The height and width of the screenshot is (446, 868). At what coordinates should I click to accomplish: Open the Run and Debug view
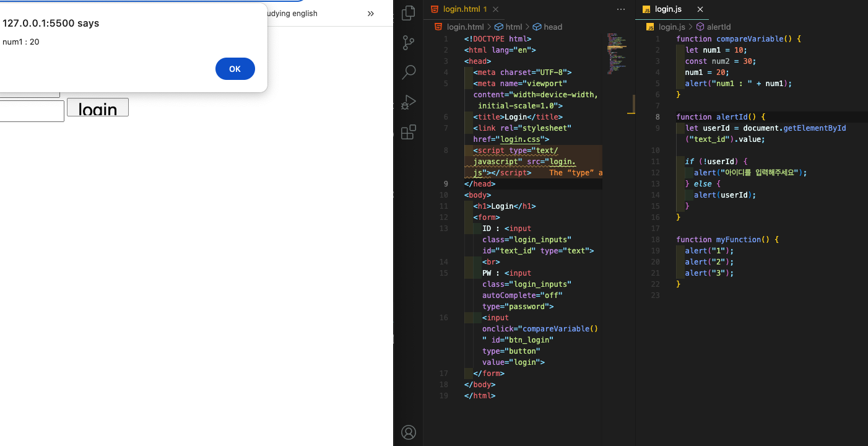pyautogui.click(x=409, y=102)
